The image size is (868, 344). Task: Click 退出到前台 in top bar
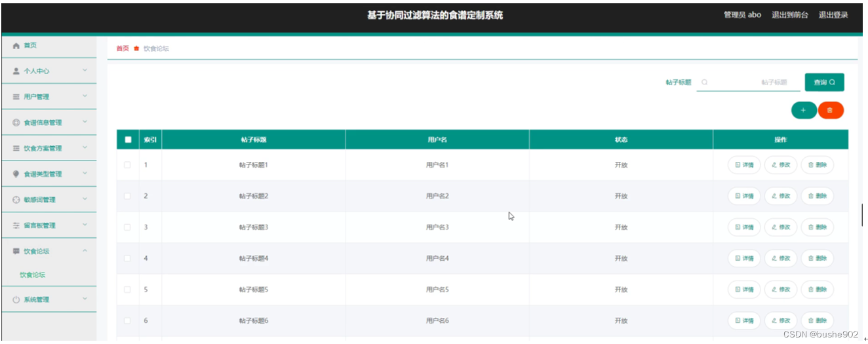click(790, 15)
